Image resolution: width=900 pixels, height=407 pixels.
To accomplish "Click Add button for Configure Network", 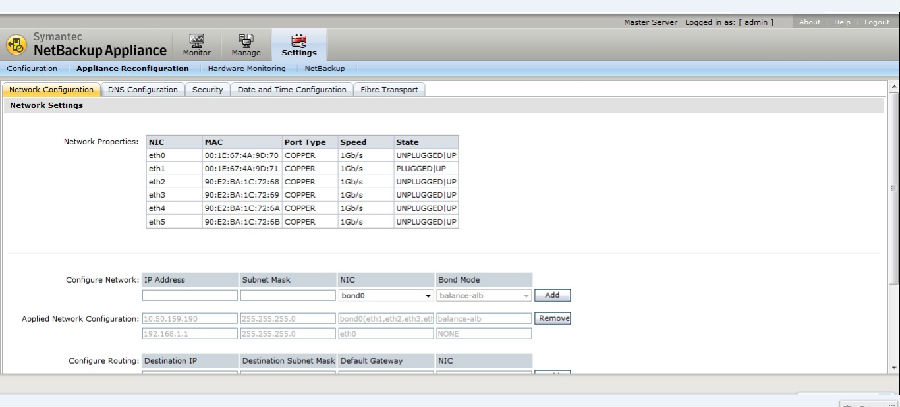I will click(552, 295).
